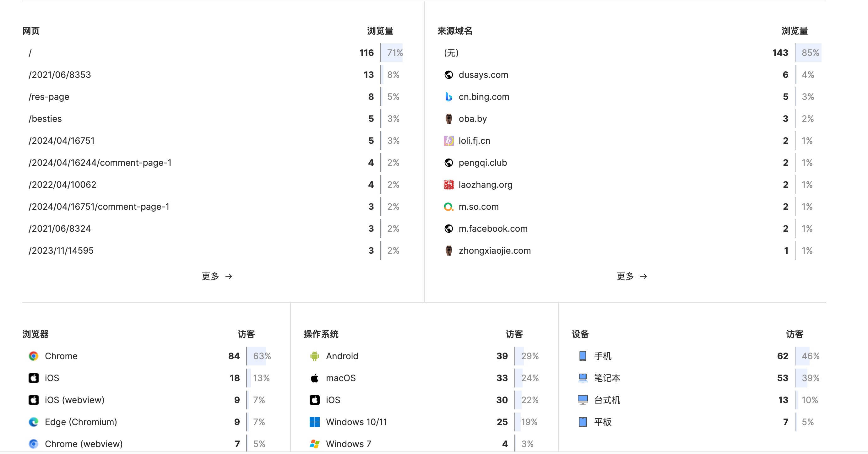Click the 71% bar for root page
This screenshot has width=868, height=454.
tap(393, 53)
